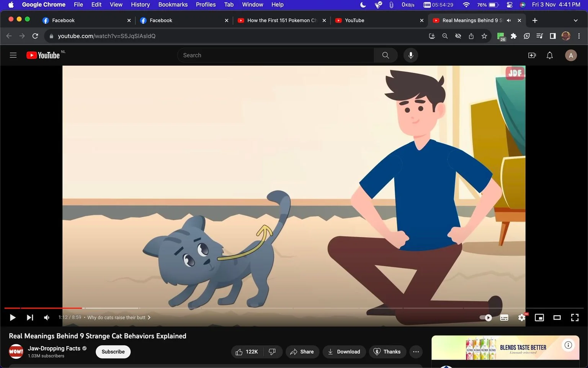This screenshot has height=368, width=588.
Task: Toggle Chrome side panel
Action: (553, 36)
